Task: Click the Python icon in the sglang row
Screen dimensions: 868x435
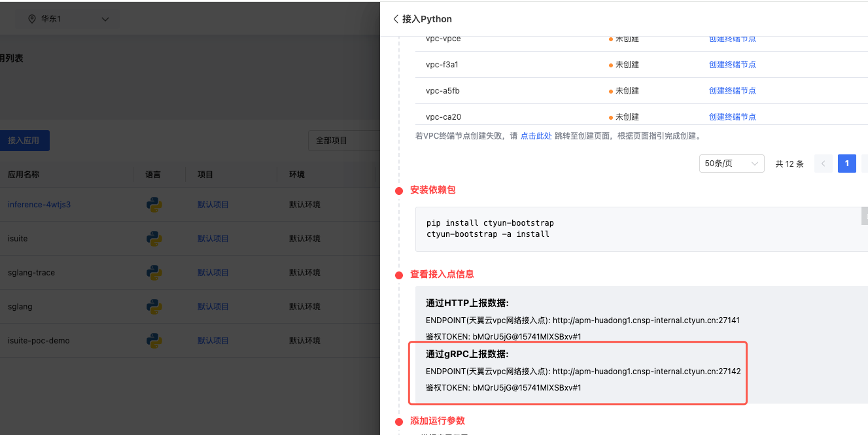Action: 154,307
